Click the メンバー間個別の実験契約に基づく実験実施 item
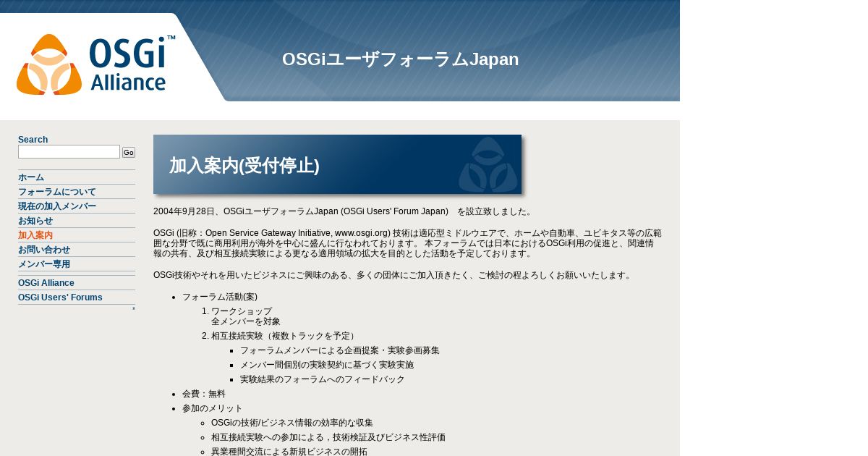This screenshot has height=456, width=868. pos(327,365)
